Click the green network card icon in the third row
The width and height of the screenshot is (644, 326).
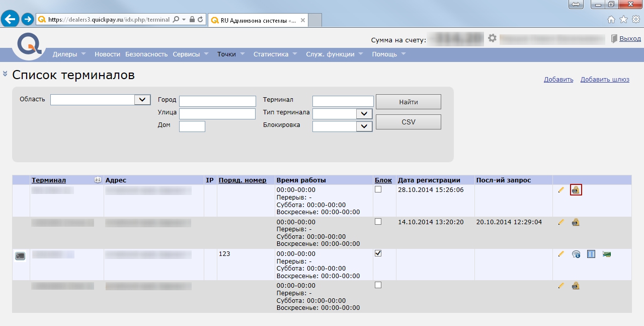607,254
